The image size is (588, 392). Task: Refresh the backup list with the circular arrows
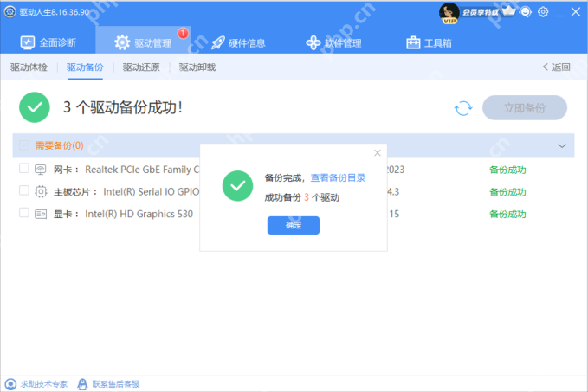pyautogui.click(x=463, y=108)
